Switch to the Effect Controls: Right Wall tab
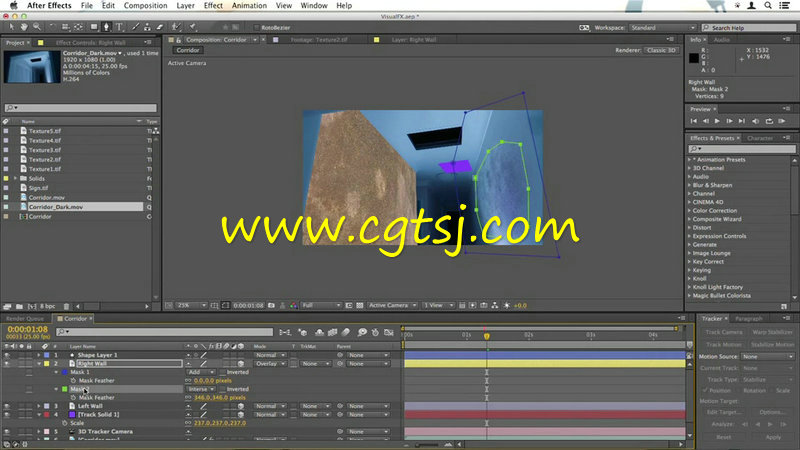Screen dimensions: 800x450 (x=90, y=42)
